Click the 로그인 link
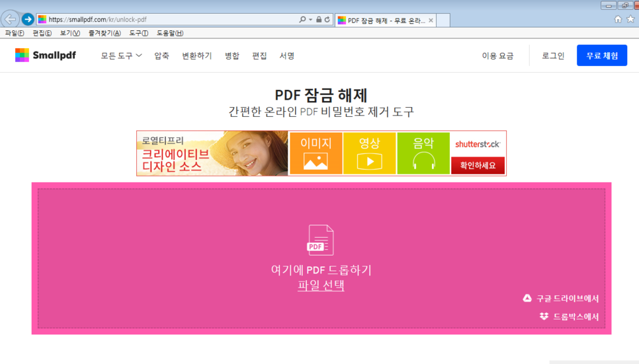 [553, 55]
